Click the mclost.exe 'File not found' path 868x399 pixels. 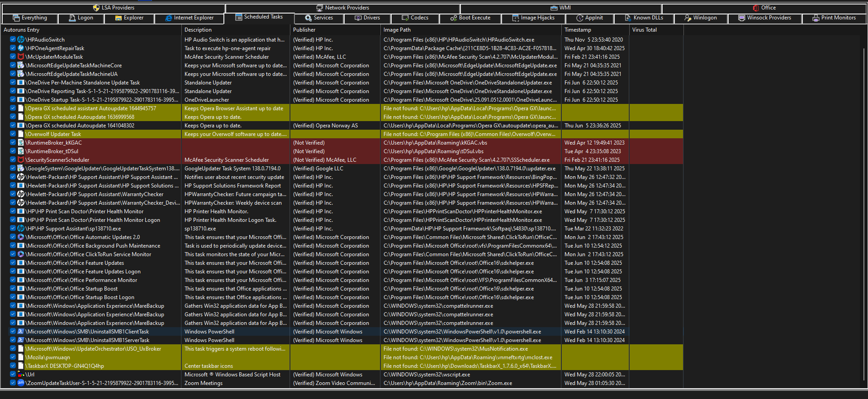(470, 357)
